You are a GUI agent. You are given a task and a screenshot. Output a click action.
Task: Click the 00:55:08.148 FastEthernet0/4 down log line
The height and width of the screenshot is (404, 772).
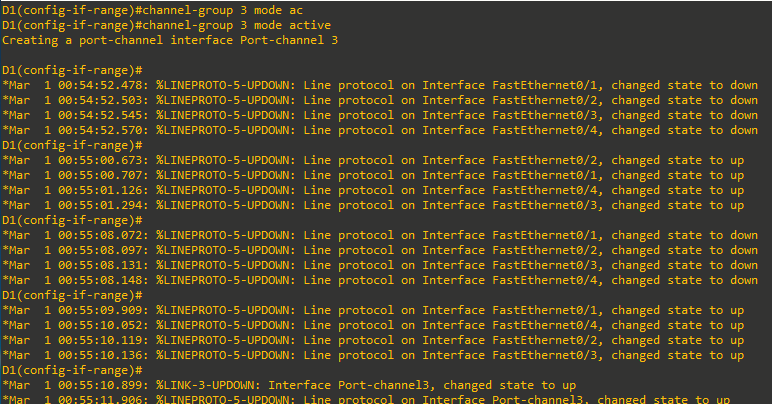380,280
